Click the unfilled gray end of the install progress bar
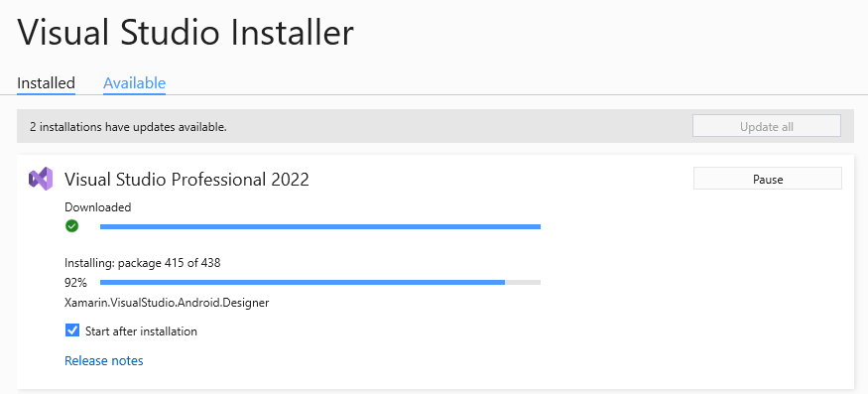 (x=523, y=283)
